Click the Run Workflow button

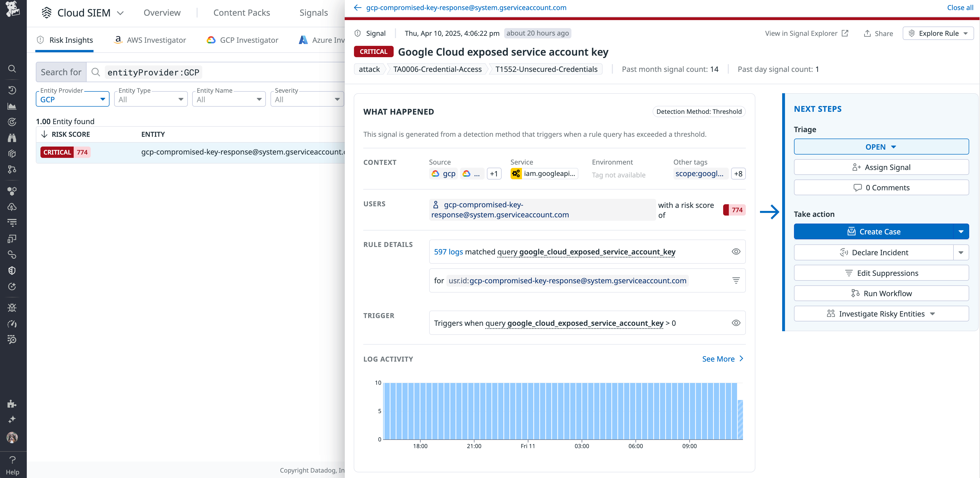coord(881,293)
